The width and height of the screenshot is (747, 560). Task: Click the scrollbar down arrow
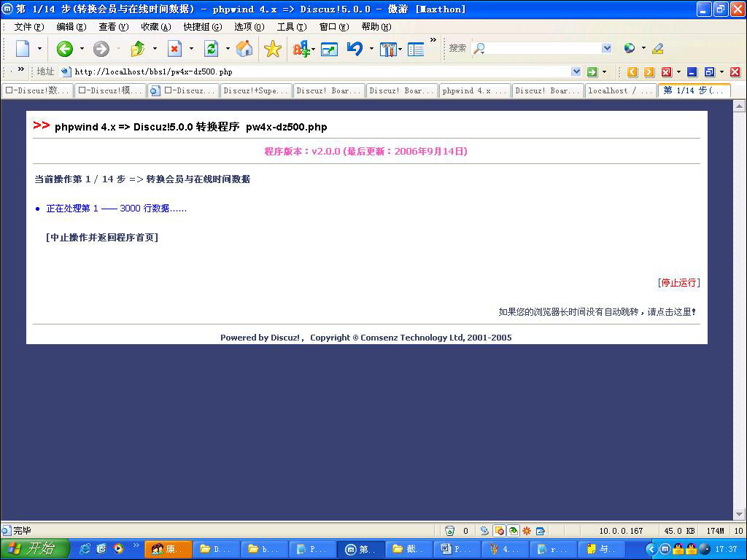pos(739,515)
